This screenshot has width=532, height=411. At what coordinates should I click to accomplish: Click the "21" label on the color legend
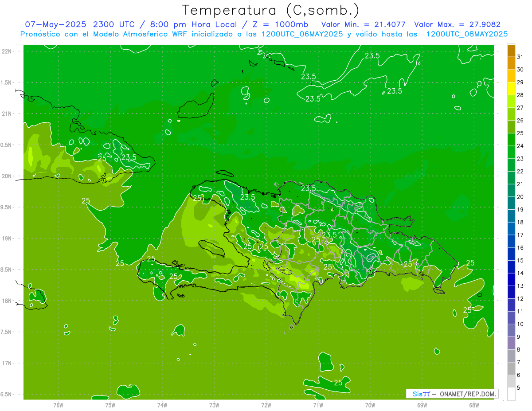[x=520, y=184]
